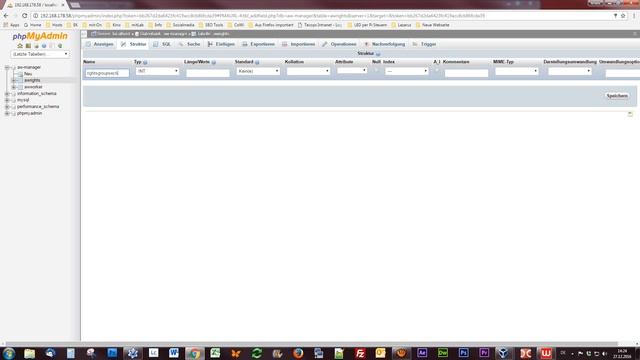Expand the mysql database tree node

[7, 100]
